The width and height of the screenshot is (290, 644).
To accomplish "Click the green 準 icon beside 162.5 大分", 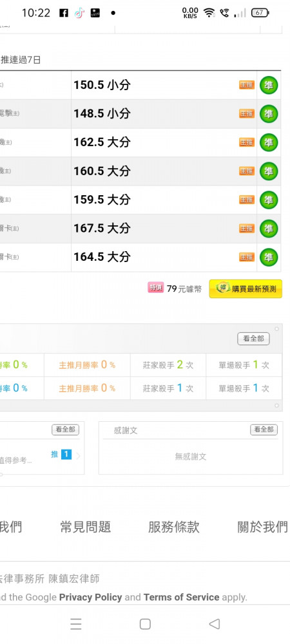I will (269, 142).
